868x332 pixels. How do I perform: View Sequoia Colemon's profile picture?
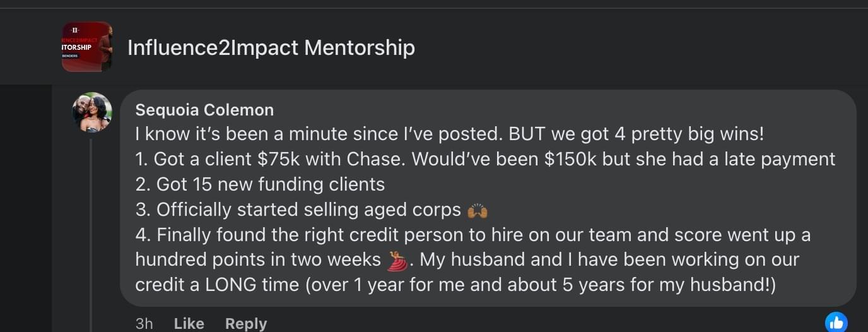pos(92,112)
